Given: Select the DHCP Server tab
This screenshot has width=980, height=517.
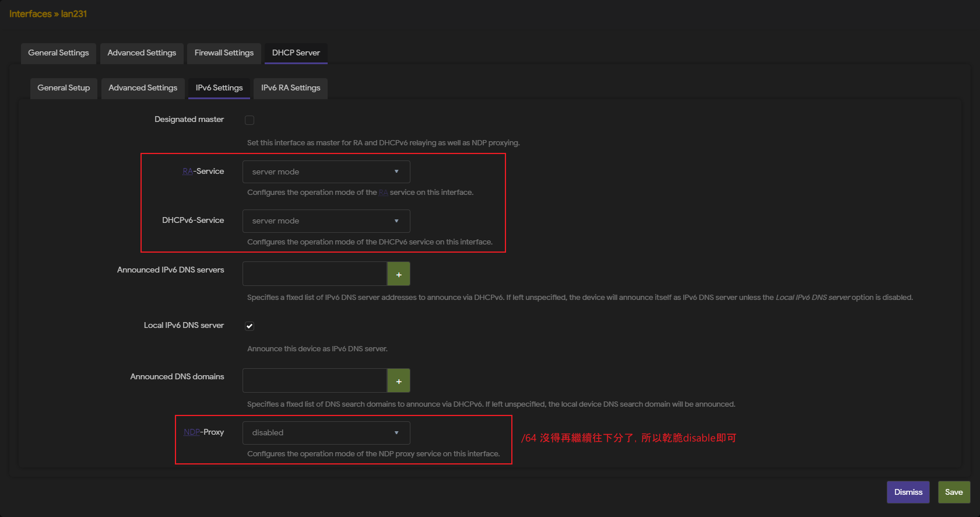Looking at the screenshot, I should (x=296, y=53).
